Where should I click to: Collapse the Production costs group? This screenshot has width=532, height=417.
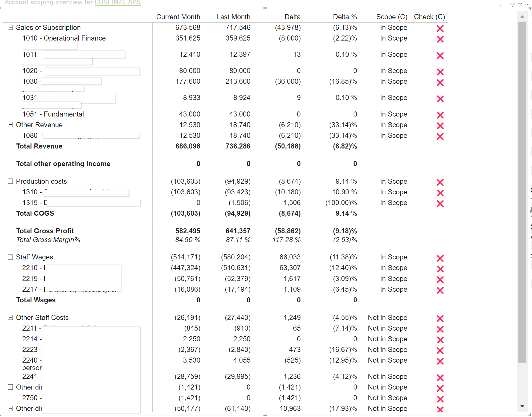(10, 181)
